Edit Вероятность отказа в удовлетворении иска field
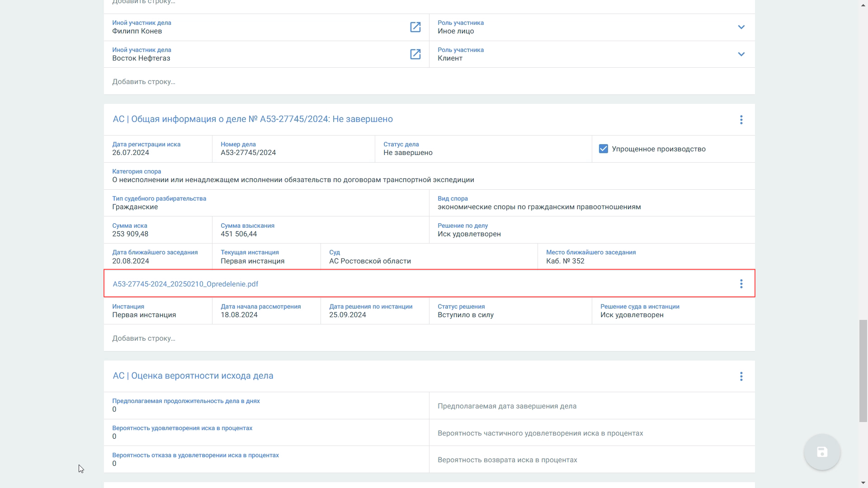Image resolution: width=868 pixels, height=488 pixels. click(x=266, y=460)
